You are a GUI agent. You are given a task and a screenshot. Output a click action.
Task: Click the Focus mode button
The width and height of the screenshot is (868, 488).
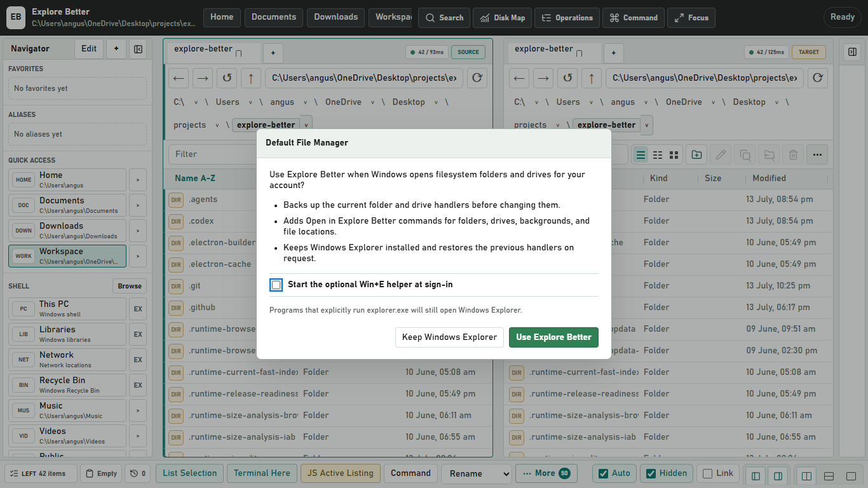click(x=691, y=18)
